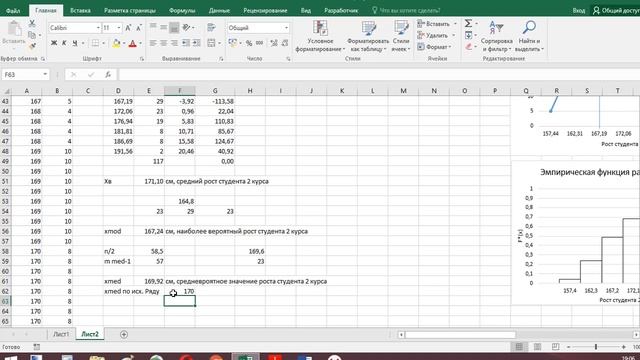Screen dimensions: 640x360
Task: Open the Name Box F63 dropdown arrow
Action: tap(45, 75)
